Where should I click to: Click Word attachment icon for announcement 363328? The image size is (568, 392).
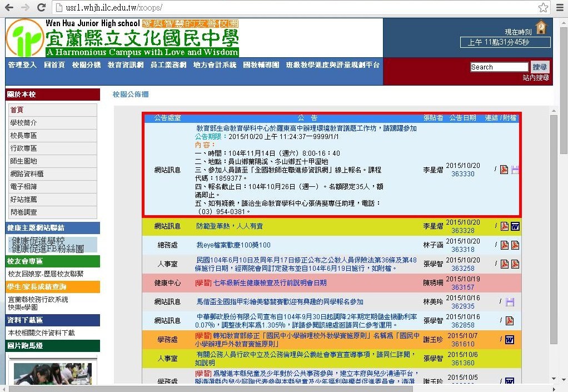tap(515, 226)
